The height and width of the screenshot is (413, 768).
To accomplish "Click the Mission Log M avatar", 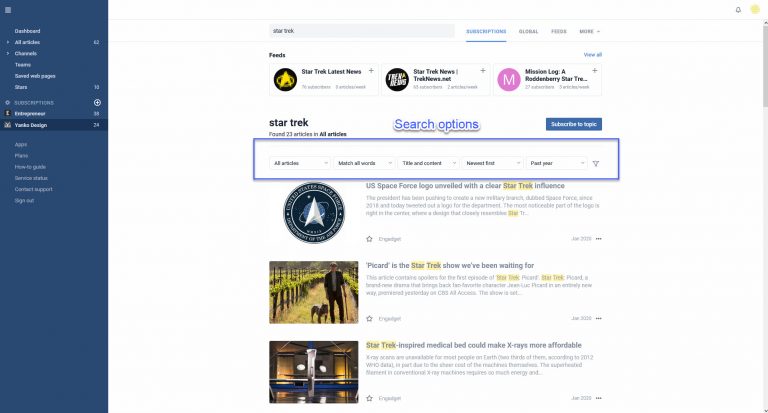I will pyautogui.click(x=509, y=79).
